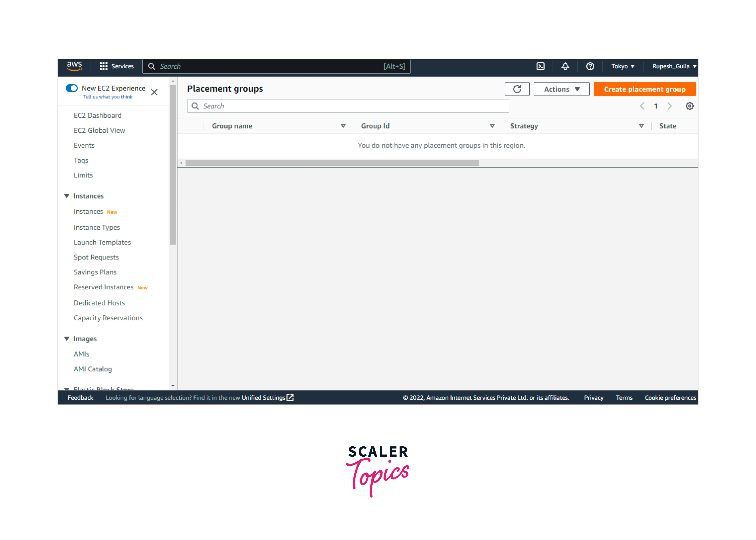Click the placement groups search field
The height and width of the screenshot is (540, 756).
pos(348,106)
